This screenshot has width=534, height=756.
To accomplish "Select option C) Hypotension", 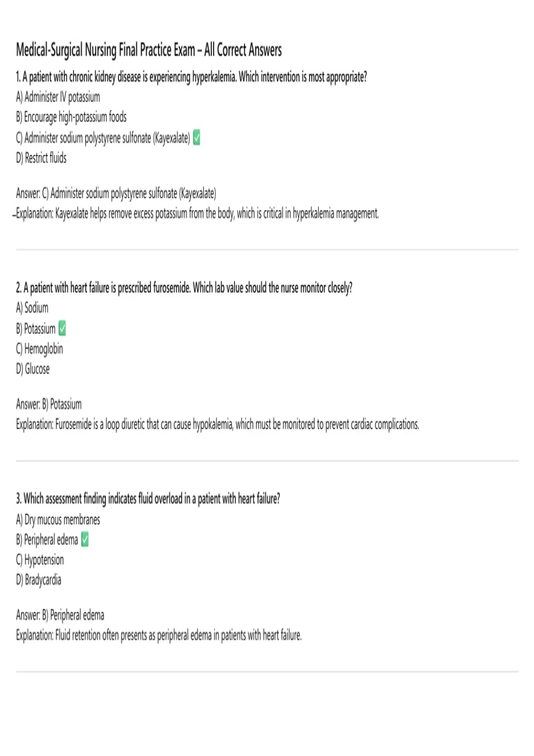I will click(x=40, y=560).
